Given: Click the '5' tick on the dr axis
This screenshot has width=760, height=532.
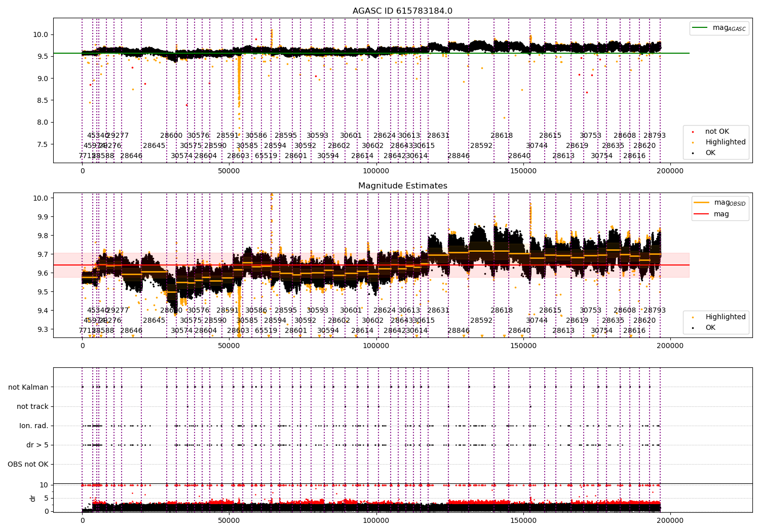Looking at the screenshot, I should click(46, 498).
